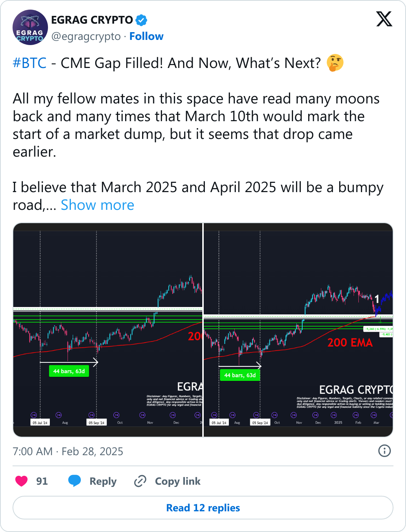This screenshot has height=532, width=406.
Task: Click the EGRAG CRYPTO profile avatar
Action: pyautogui.click(x=30, y=27)
